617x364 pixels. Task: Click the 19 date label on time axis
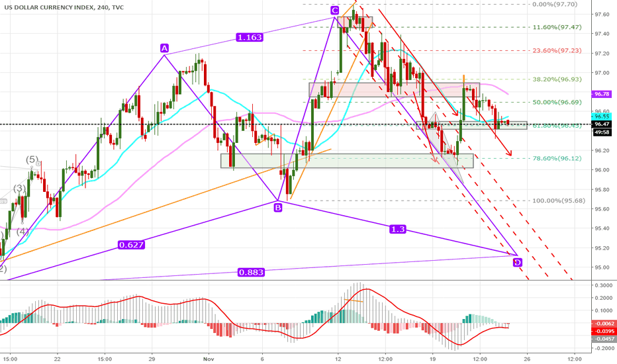pyautogui.click(x=432, y=359)
